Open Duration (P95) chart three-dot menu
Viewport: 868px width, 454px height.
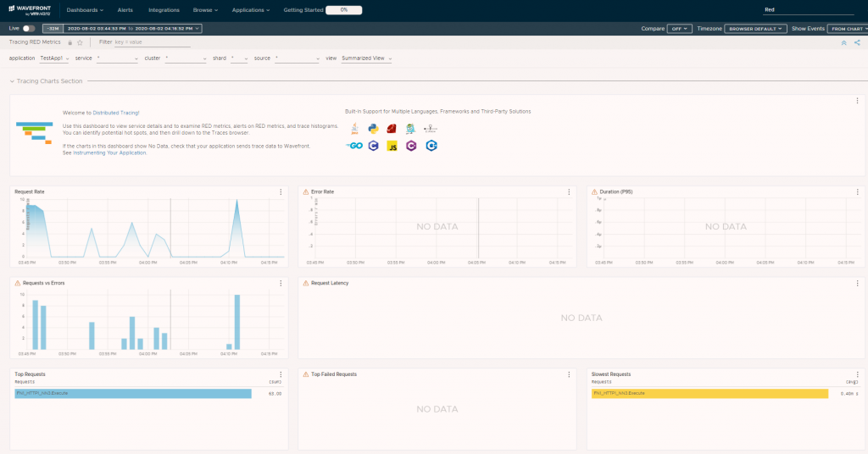[858, 192]
